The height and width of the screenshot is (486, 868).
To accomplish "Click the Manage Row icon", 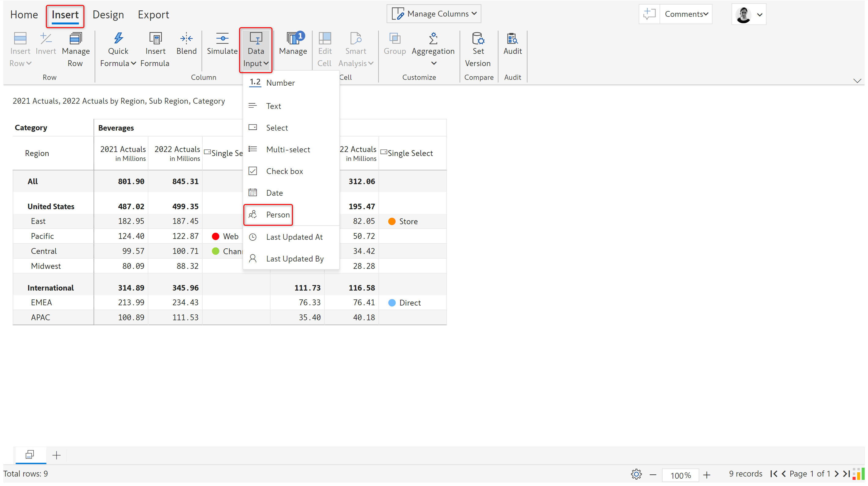I will pyautogui.click(x=76, y=39).
